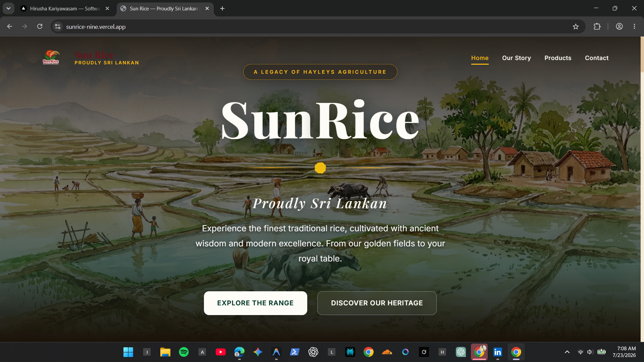Select the Sun Rice browser tab
This screenshot has height=362, width=644.
pos(163,8)
